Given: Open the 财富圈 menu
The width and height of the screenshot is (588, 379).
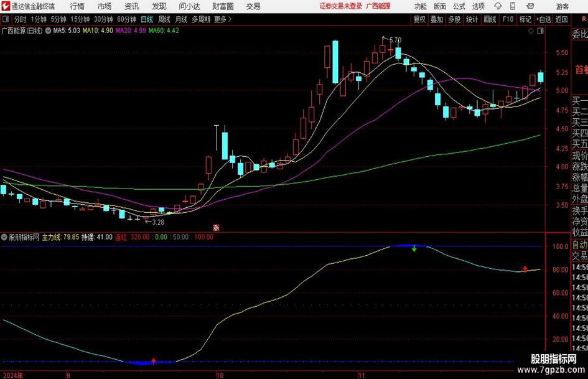Looking at the screenshot, I should (x=223, y=6).
